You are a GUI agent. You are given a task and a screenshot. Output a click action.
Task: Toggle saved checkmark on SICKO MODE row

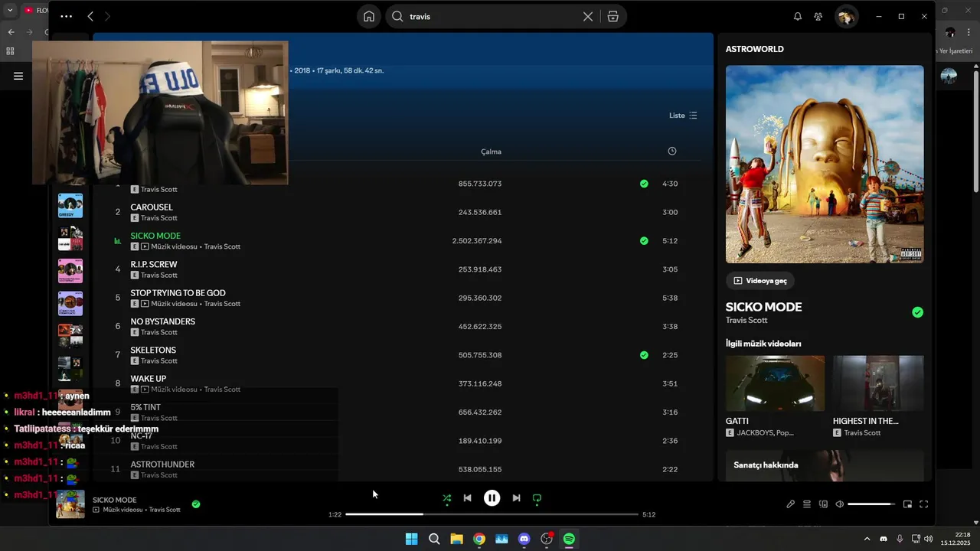coord(644,241)
